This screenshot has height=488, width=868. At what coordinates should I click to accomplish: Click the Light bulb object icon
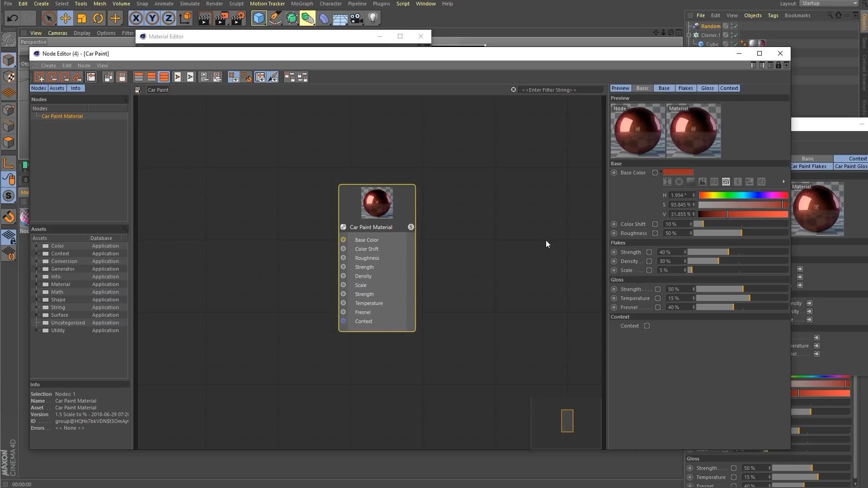373,19
